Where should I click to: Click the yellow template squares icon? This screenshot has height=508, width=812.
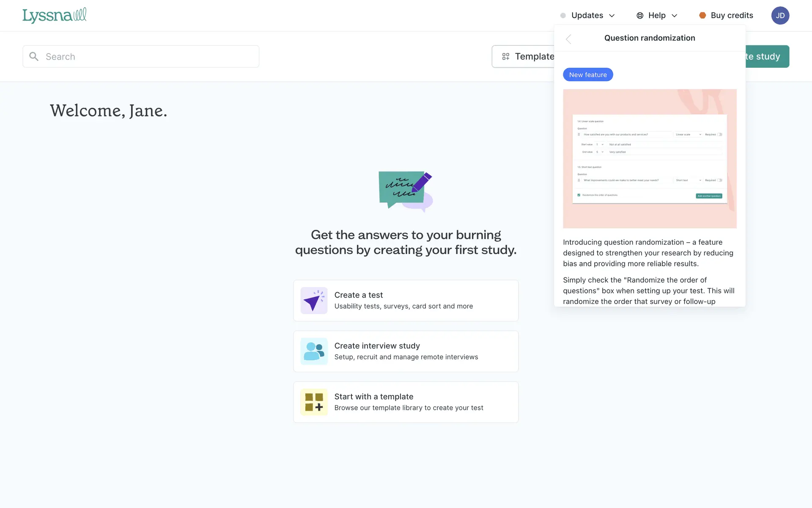pos(314,402)
